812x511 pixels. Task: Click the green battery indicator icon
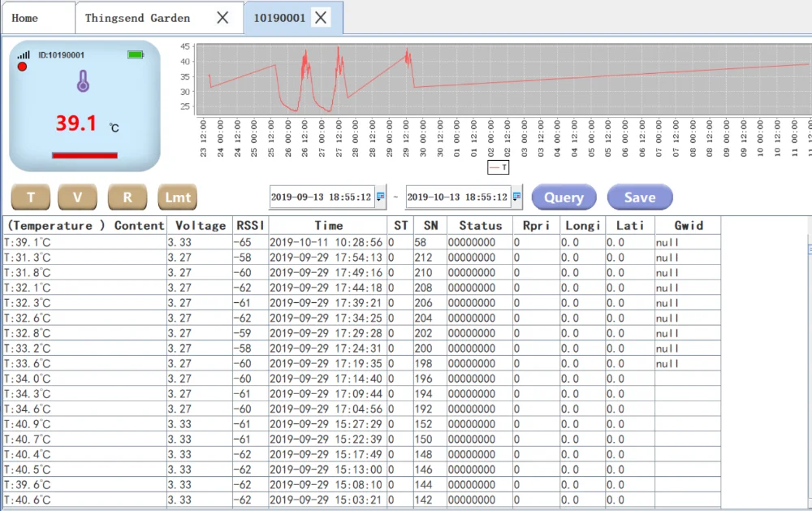(x=136, y=54)
